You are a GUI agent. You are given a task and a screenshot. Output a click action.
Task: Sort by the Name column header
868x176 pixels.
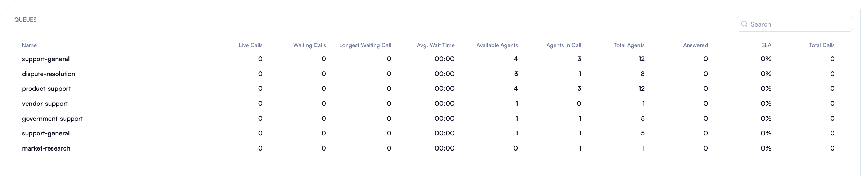point(29,45)
